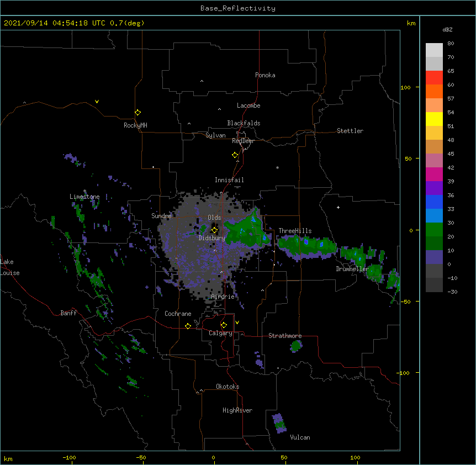Screen dimensions: 476x465
Task: Click the legend value -30
Action: [452, 292]
